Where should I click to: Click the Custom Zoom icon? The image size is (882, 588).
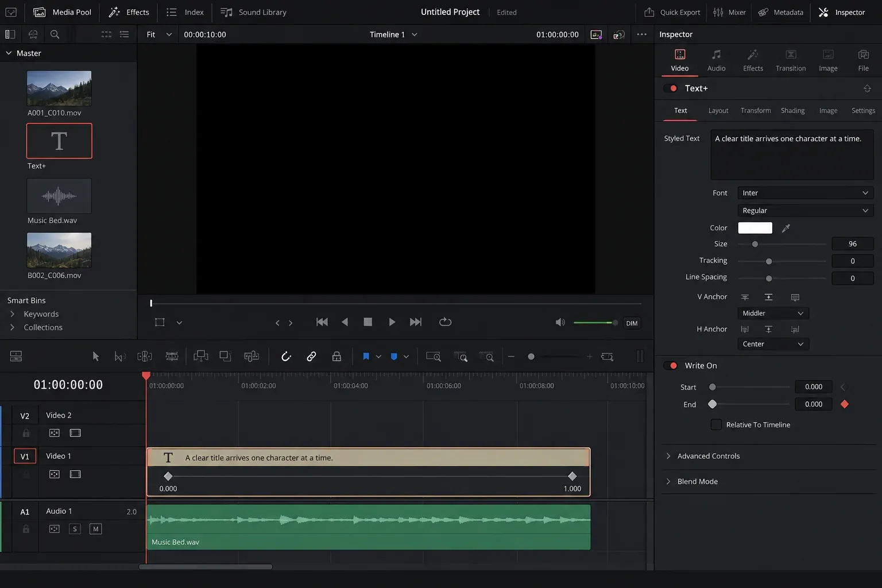pyautogui.click(x=486, y=357)
